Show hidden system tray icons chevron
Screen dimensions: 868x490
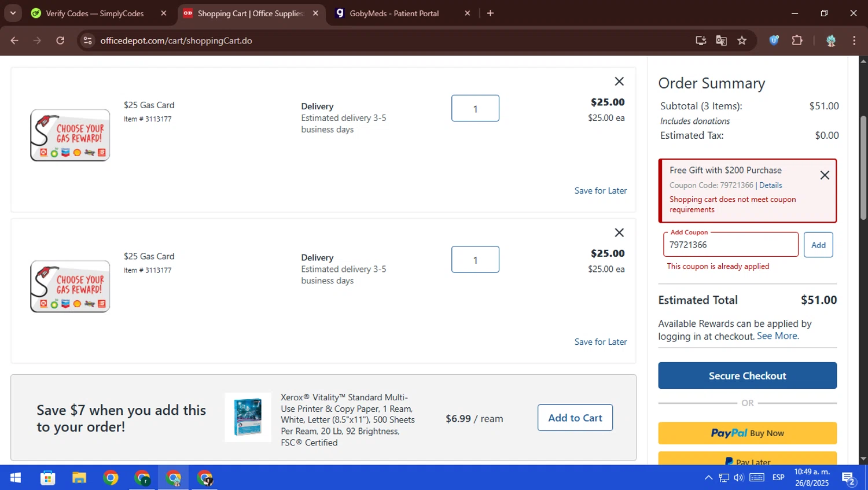pos(708,478)
